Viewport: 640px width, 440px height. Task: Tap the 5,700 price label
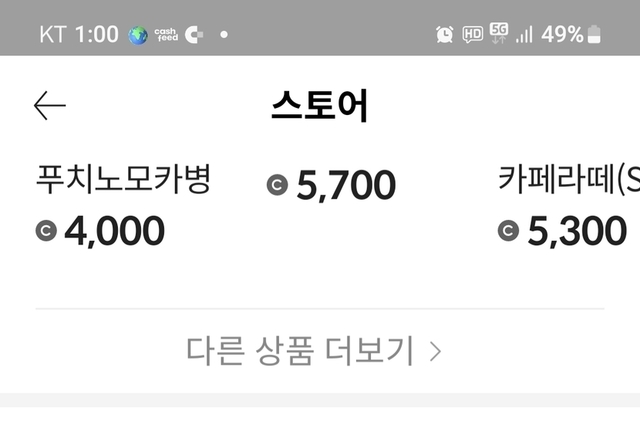pos(346,185)
